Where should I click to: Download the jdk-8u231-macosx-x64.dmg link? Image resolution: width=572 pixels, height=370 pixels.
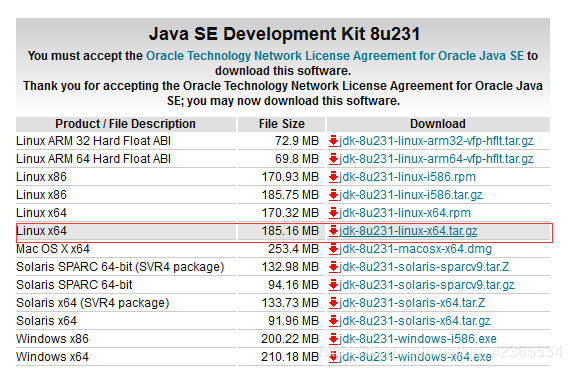[416, 249]
